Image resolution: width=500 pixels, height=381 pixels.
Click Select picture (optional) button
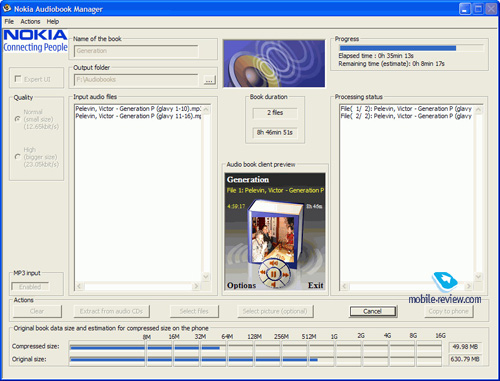(x=275, y=311)
